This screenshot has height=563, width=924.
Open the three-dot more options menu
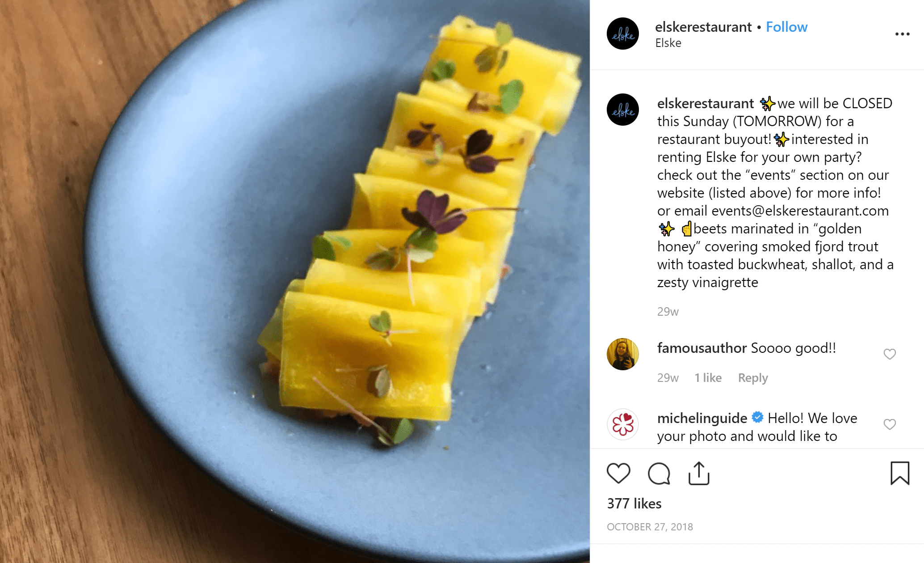click(902, 34)
